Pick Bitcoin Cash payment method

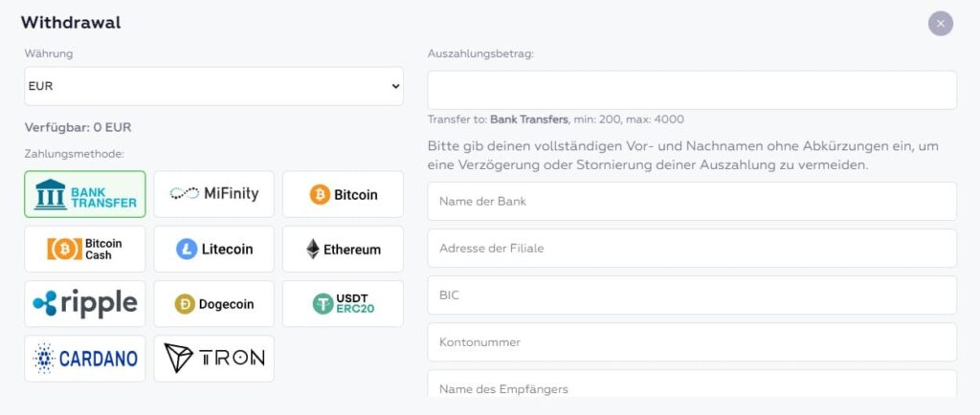pos(85,249)
